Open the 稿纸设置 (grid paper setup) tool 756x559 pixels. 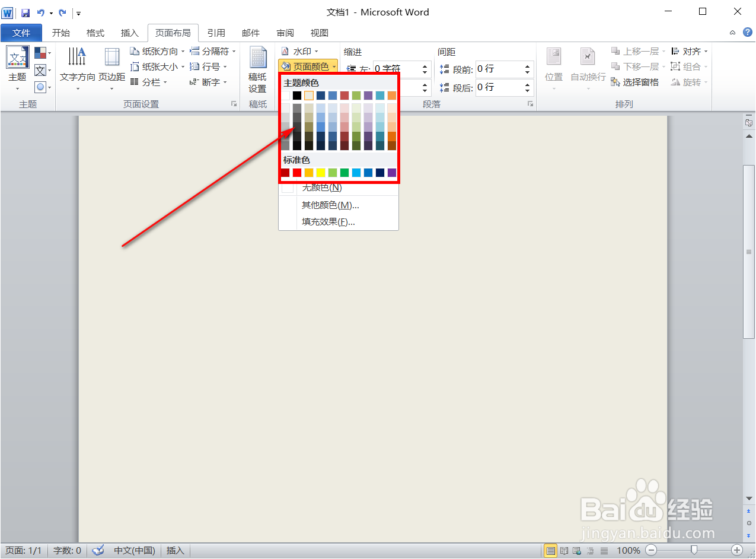pos(258,66)
